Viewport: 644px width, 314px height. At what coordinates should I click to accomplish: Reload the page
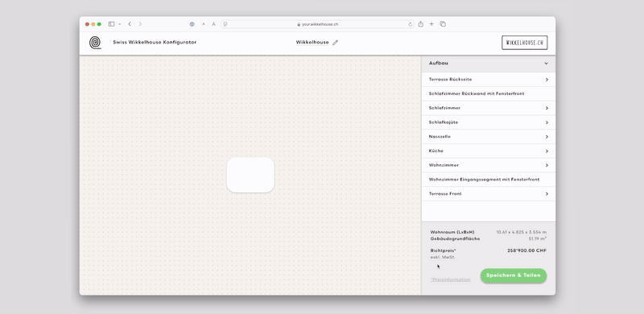(x=410, y=24)
